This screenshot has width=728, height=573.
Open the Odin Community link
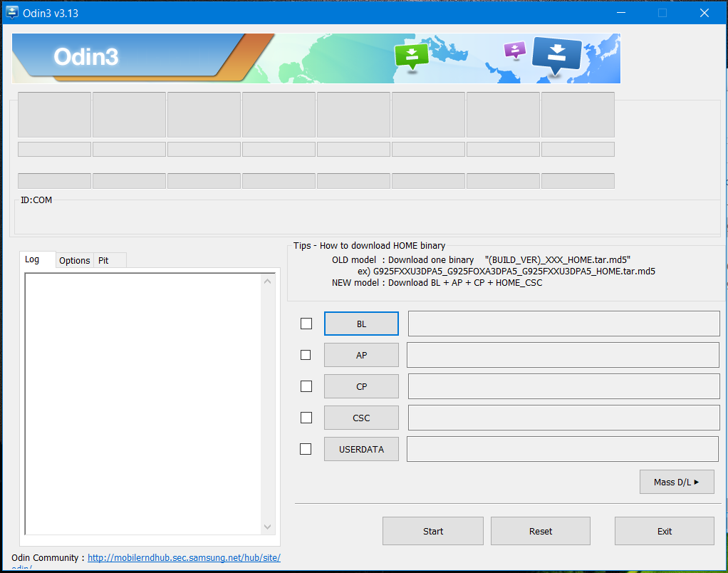tap(184, 558)
